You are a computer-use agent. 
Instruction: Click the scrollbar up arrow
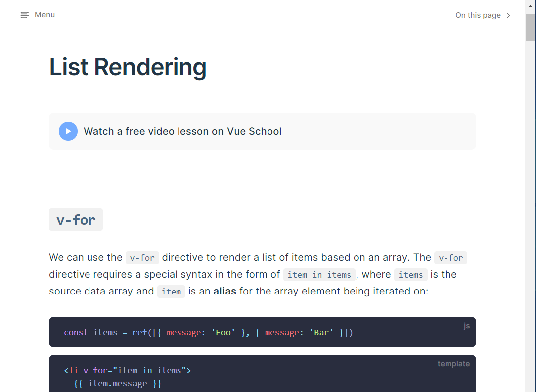coord(530,6)
